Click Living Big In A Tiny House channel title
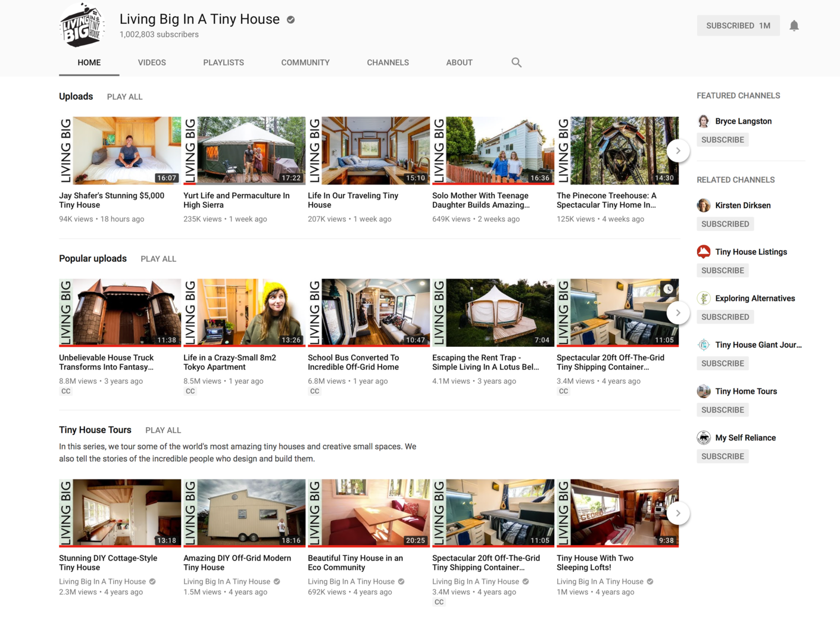The width and height of the screenshot is (840, 617). 199,19
